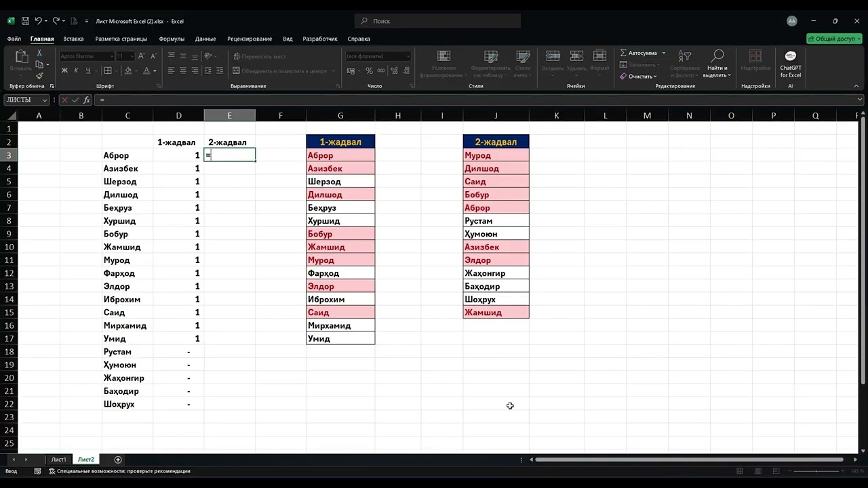This screenshot has width=868, height=488.
Task: Switch to the Формулы ribbon tab
Action: point(172,39)
